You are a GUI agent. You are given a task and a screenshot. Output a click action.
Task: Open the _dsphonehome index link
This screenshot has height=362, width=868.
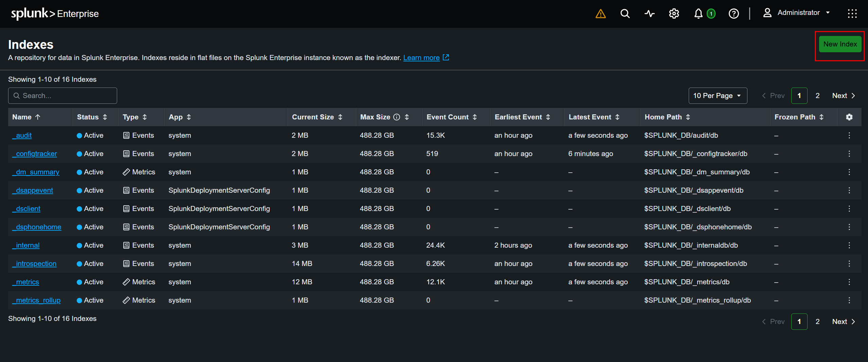(37, 227)
